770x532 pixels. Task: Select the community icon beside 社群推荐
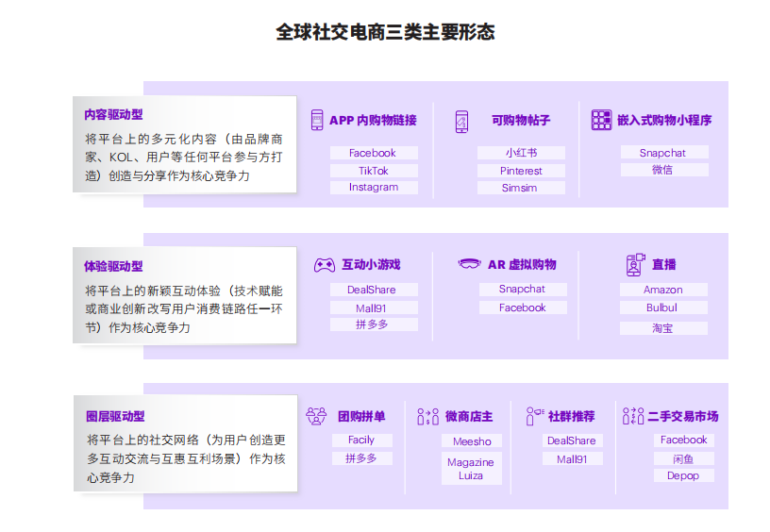(x=535, y=416)
